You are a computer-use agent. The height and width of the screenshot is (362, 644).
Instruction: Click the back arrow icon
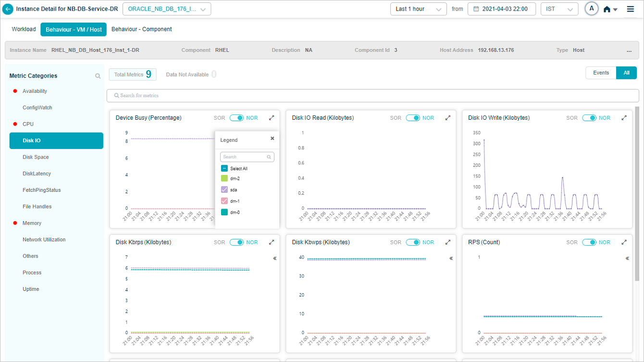click(x=8, y=9)
